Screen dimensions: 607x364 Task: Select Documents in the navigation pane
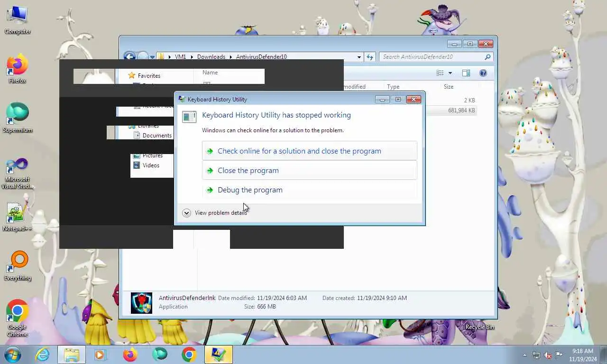click(x=157, y=136)
